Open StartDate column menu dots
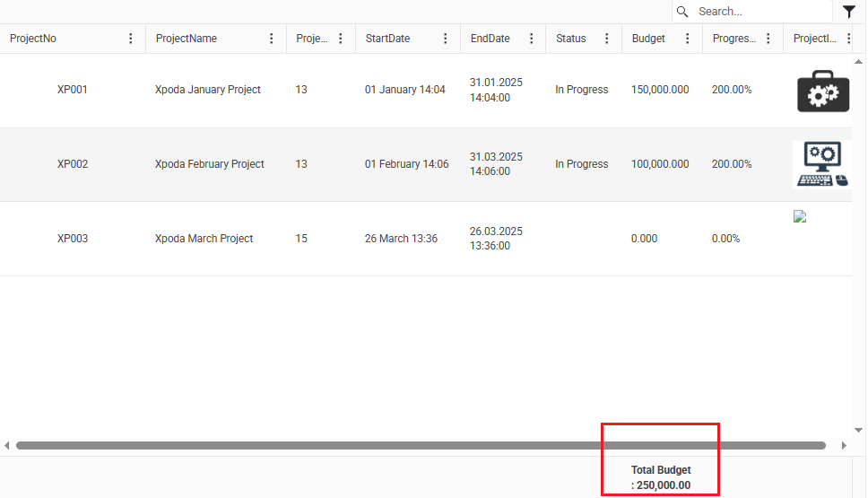Screen dimensions: 868x498 pyautogui.click(x=445, y=39)
